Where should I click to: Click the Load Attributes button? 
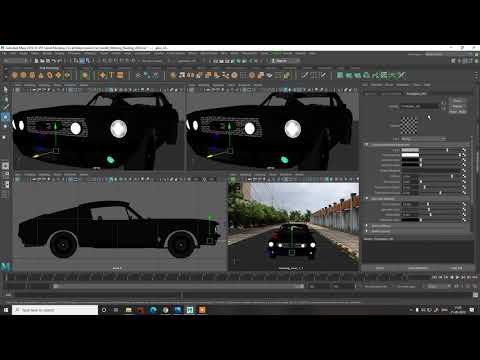click(x=418, y=268)
